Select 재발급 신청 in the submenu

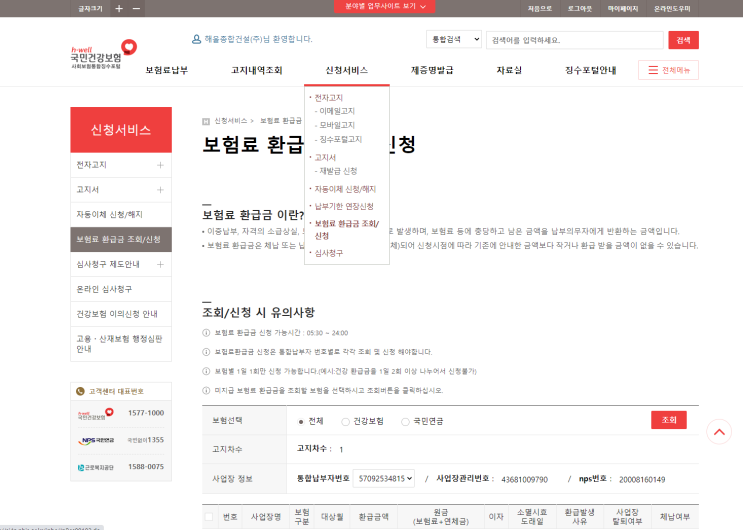coord(338,171)
